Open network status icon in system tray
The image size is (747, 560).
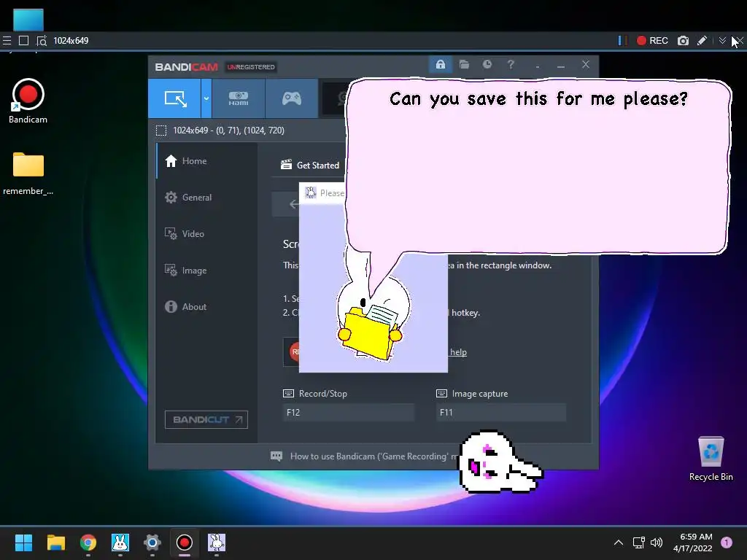pyautogui.click(x=638, y=542)
